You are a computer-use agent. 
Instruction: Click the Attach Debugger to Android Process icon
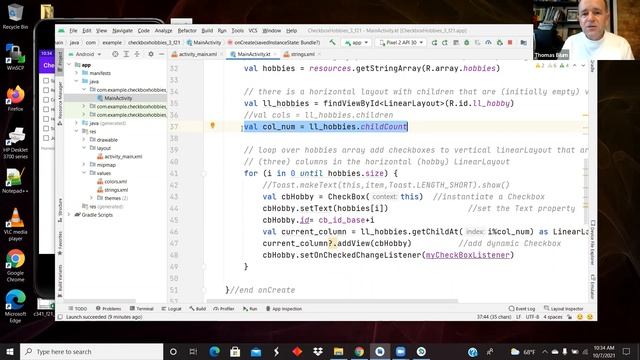(500, 42)
